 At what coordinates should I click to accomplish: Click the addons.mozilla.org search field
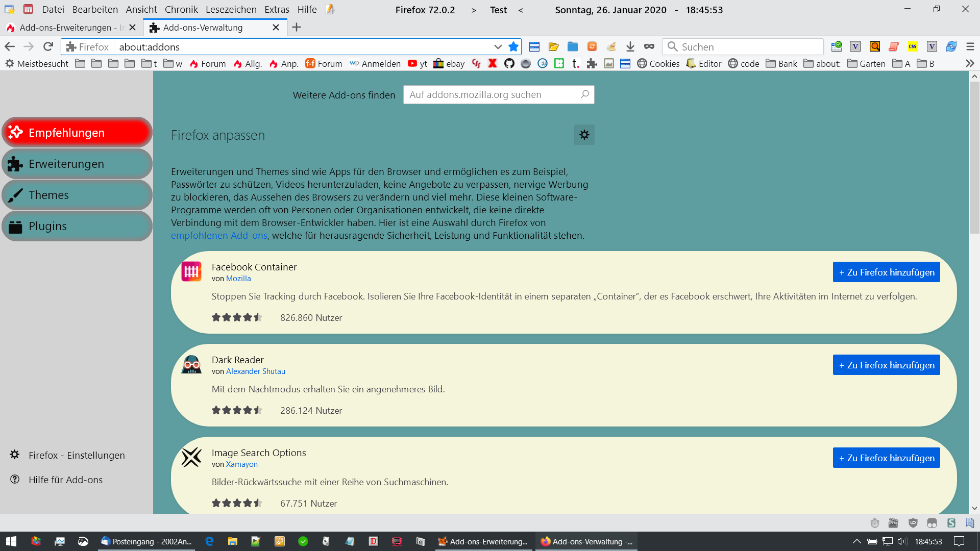click(493, 95)
